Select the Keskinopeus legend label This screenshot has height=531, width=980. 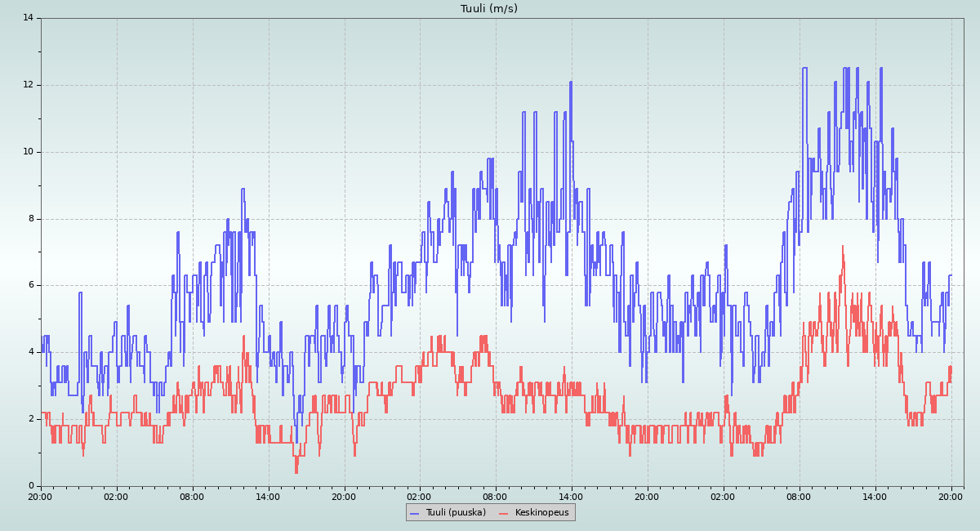coord(541,512)
